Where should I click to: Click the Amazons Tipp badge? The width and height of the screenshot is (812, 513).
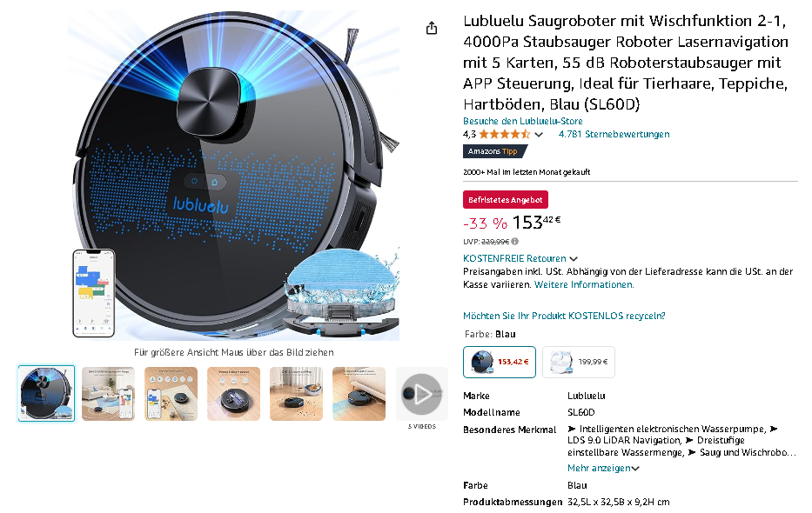pyautogui.click(x=494, y=151)
